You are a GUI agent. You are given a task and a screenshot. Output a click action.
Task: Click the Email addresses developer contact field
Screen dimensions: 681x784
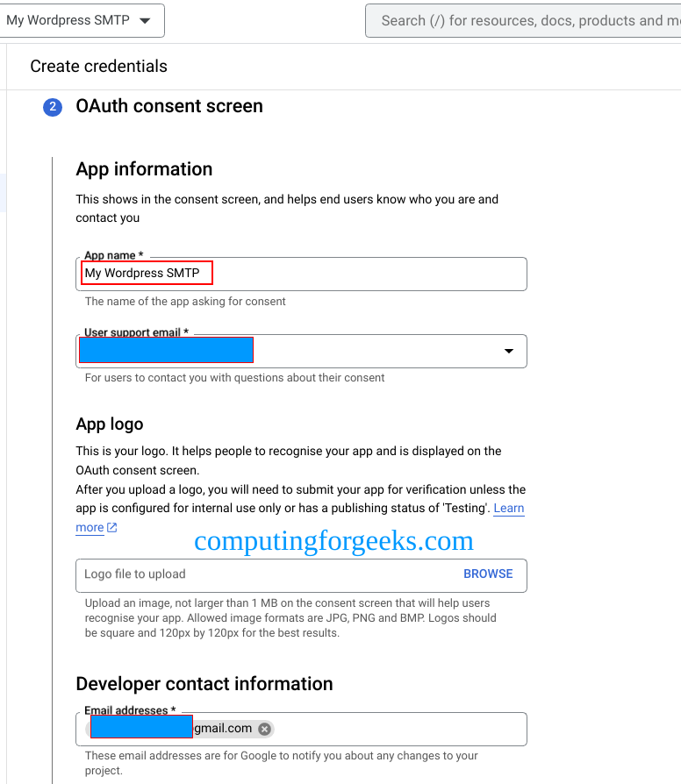pyautogui.click(x=395, y=728)
